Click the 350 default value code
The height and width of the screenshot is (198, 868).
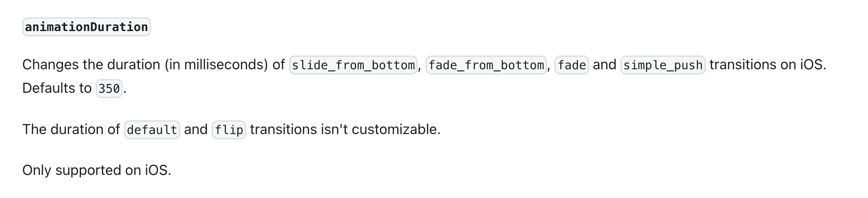pyautogui.click(x=109, y=89)
